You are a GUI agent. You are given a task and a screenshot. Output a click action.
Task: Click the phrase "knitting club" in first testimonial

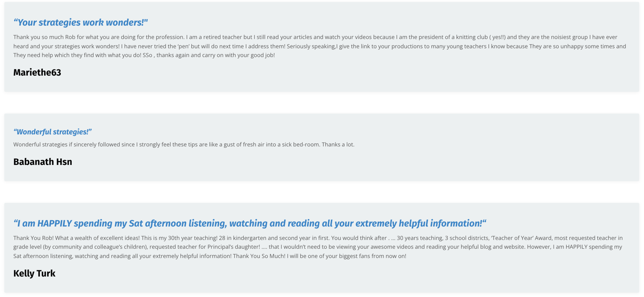[x=469, y=38]
